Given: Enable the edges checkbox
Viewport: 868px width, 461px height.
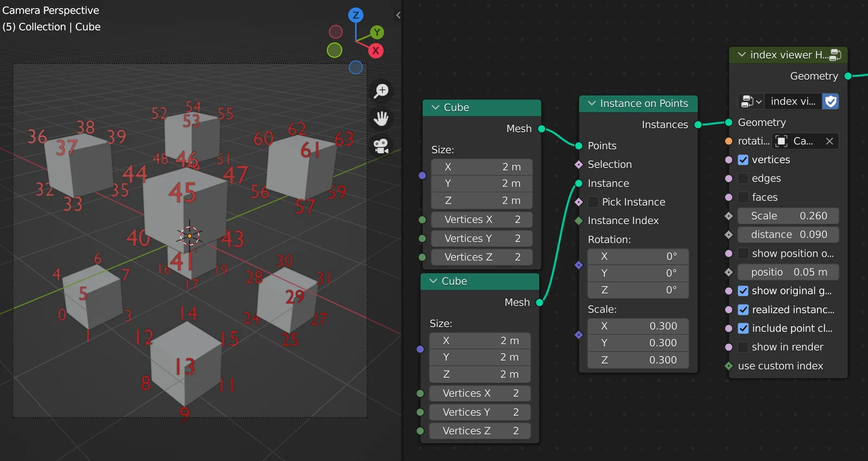Looking at the screenshot, I should [743, 178].
